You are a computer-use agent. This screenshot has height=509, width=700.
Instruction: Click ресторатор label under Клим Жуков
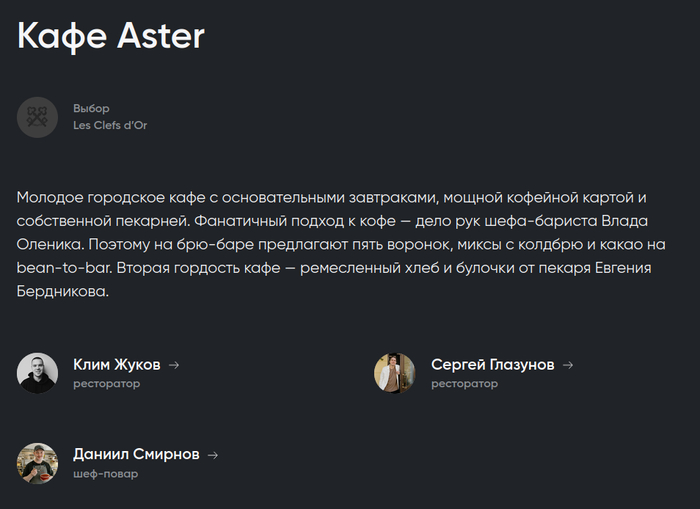click(107, 384)
